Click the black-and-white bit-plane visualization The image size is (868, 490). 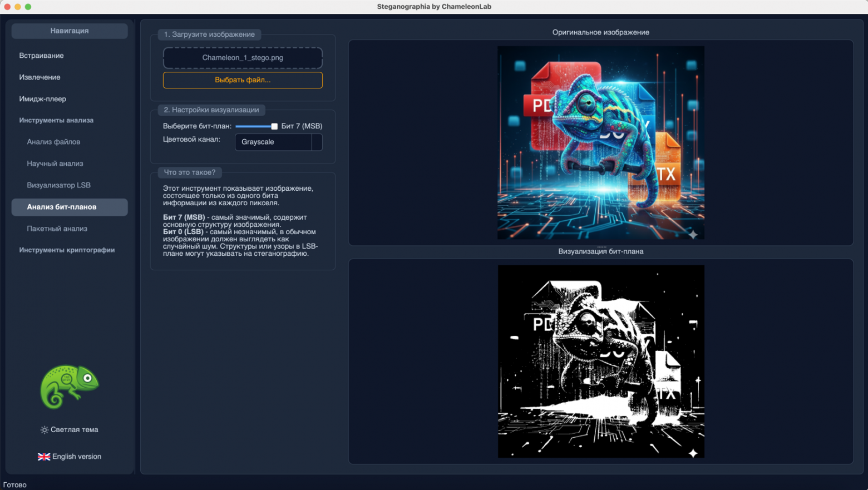click(600, 362)
